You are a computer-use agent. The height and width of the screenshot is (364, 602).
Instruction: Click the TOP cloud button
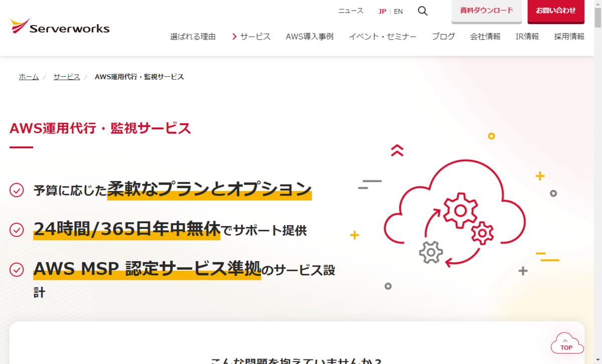567,343
